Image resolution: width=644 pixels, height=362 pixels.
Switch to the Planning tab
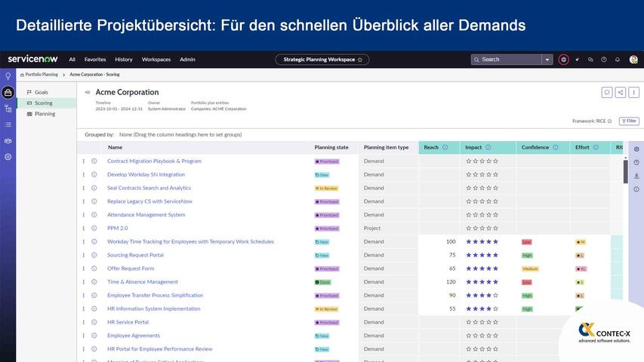45,114
